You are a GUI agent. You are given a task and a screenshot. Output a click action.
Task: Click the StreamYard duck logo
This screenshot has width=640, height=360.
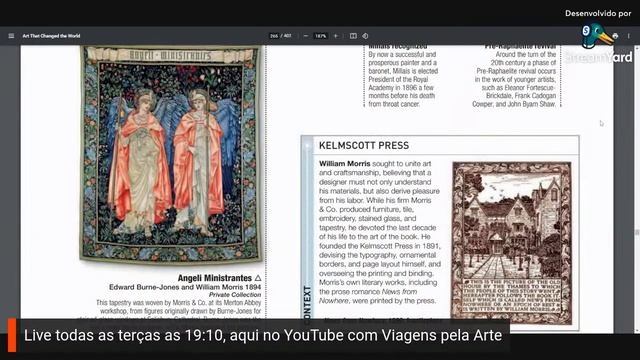point(597,36)
